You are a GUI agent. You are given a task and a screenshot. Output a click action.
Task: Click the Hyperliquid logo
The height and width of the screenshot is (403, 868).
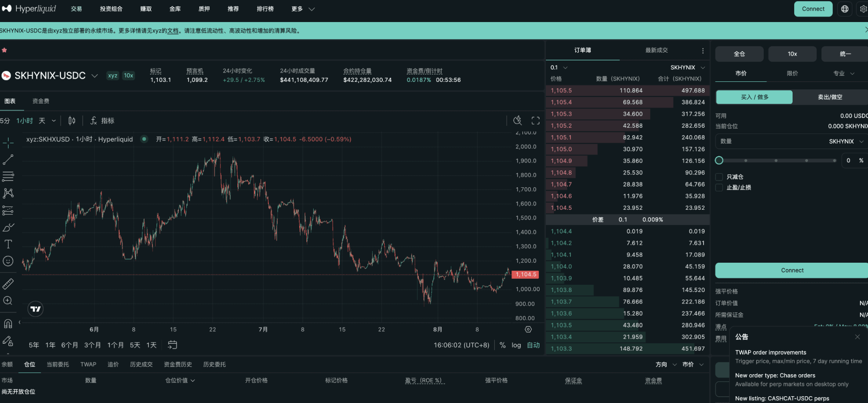point(29,8)
